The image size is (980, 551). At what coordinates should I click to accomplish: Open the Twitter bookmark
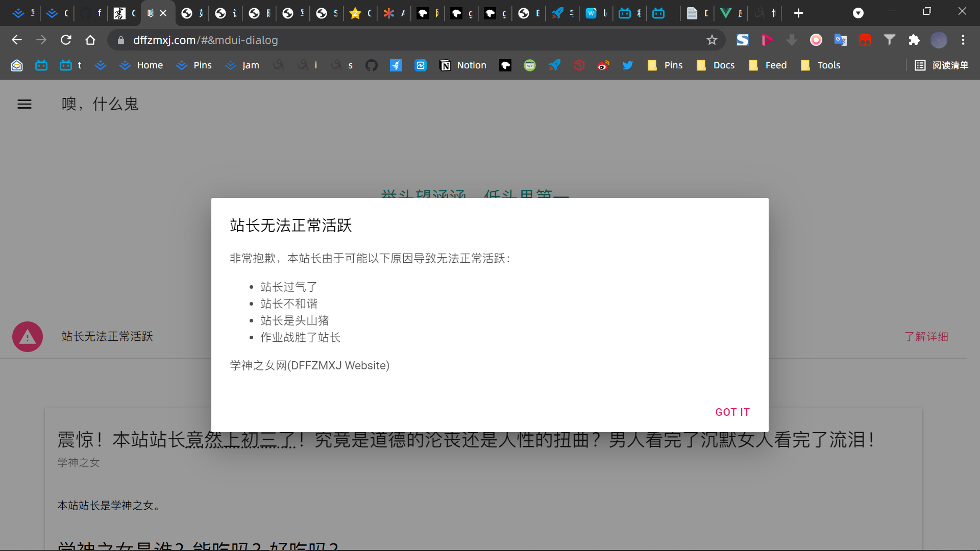(628, 65)
